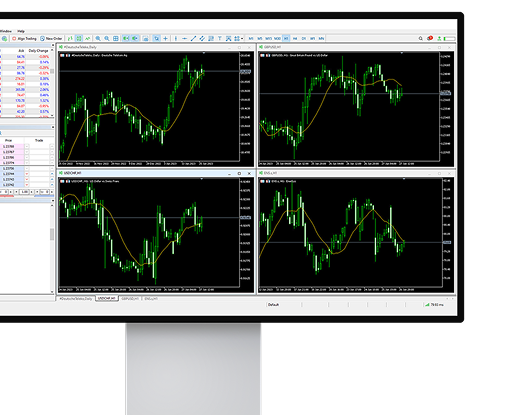Click the Ask column header
509x415 pixels.
[21, 51]
